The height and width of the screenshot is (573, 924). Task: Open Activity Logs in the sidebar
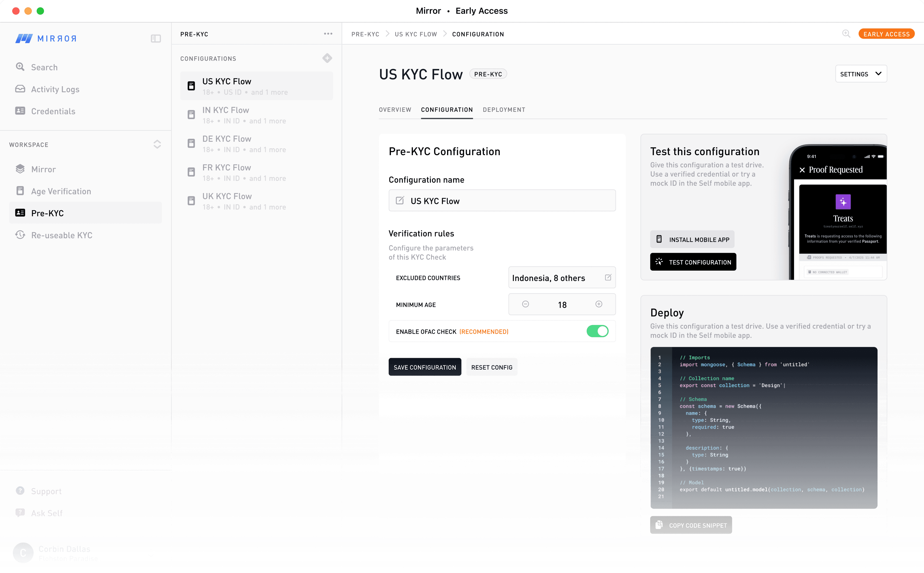pos(55,89)
